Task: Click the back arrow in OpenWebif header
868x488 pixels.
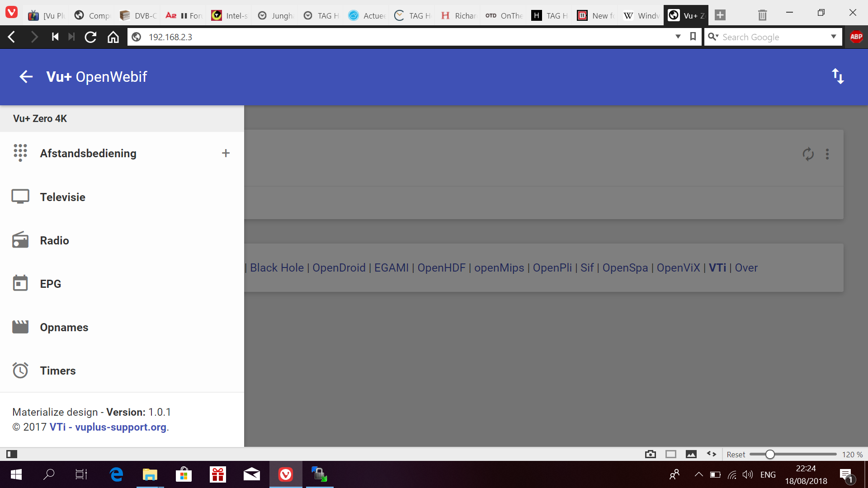Action: point(26,77)
